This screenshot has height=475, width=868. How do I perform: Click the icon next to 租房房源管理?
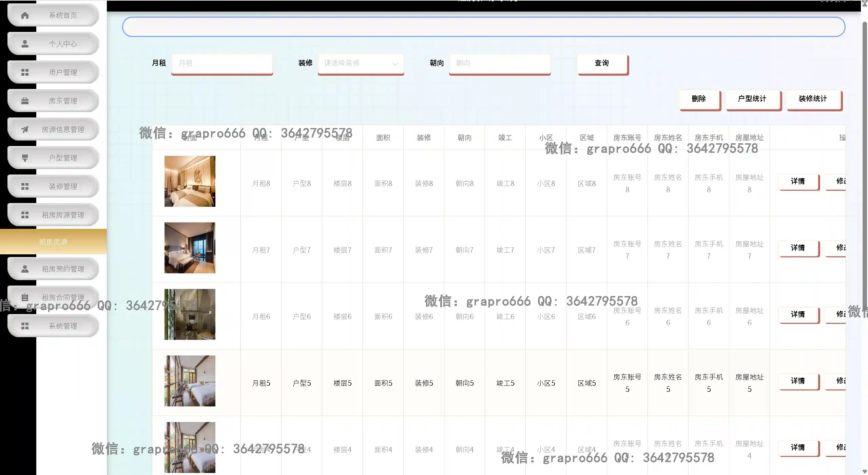[25, 214]
